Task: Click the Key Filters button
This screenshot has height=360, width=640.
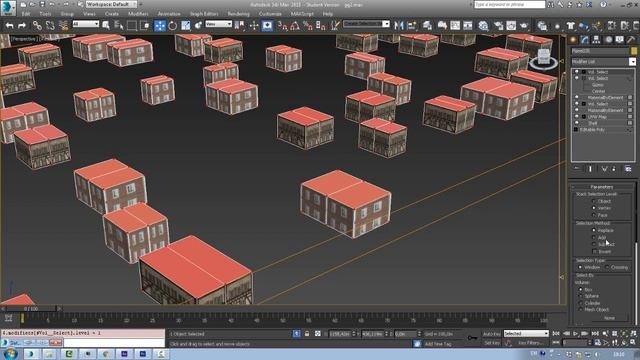Action: [530, 343]
